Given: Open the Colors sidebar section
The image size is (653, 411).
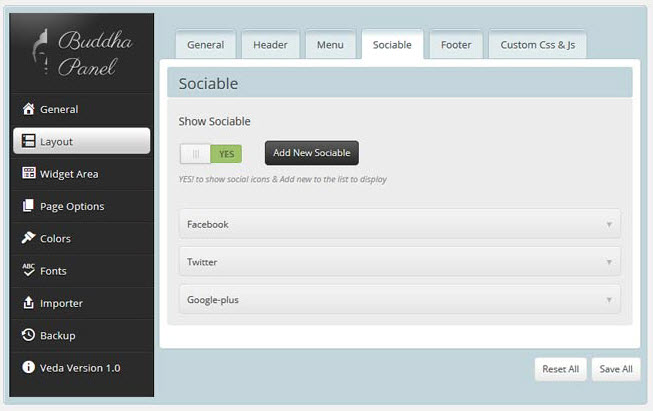Looking at the screenshot, I should (82, 238).
